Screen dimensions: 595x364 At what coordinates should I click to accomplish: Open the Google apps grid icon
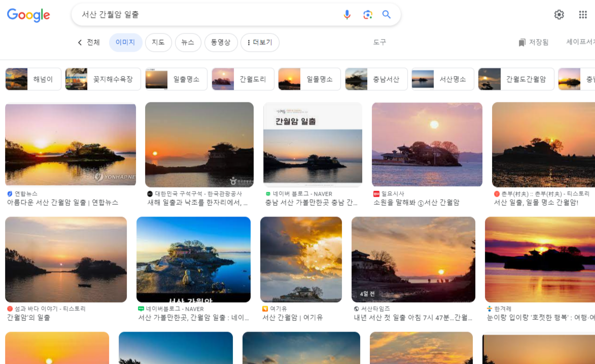pos(583,14)
